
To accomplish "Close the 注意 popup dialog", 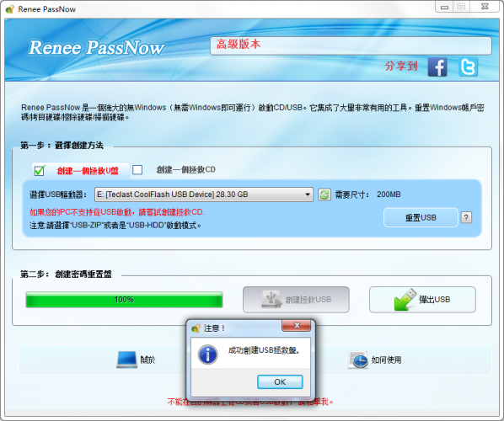I will point(297,326).
